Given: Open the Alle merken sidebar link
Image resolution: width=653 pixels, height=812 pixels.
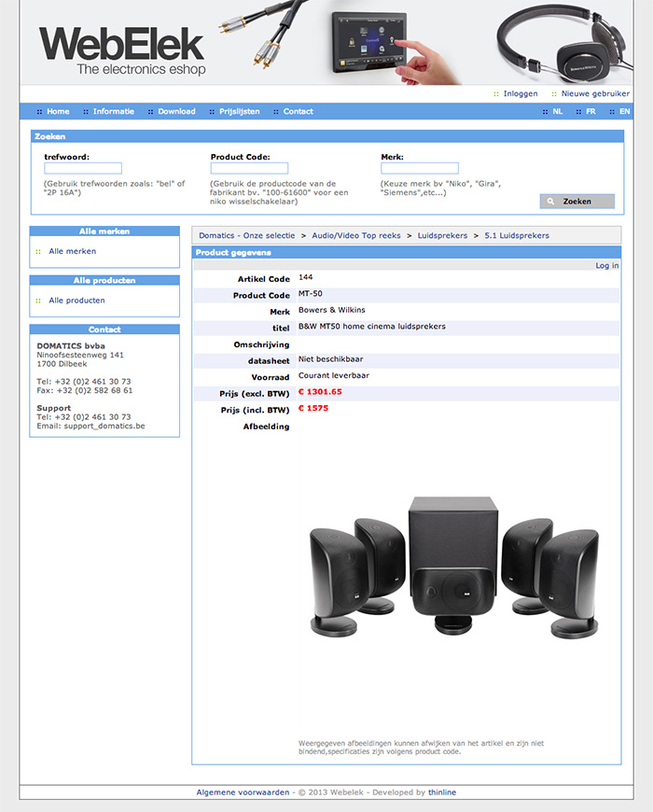Looking at the screenshot, I should click(x=73, y=251).
